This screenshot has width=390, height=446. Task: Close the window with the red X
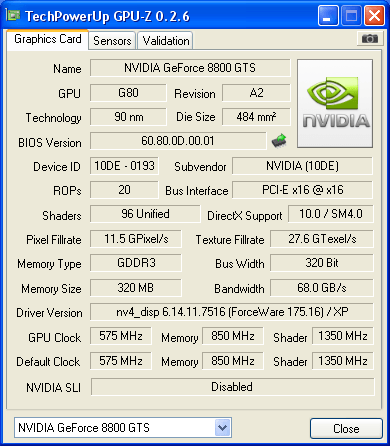tap(374, 16)
